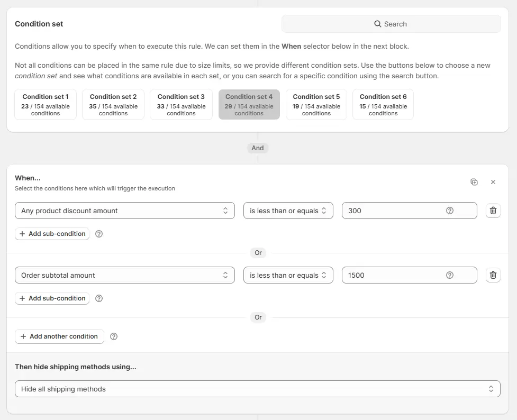The width and height of the screenshot is (517, 420).
Task: Open the Any product discount amount dropdown
Action: pos(125,211)
